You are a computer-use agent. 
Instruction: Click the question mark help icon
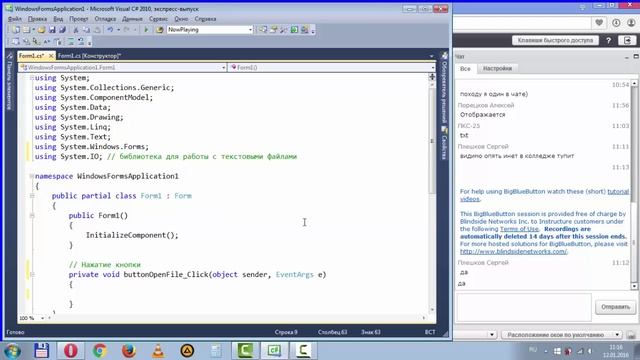609,40
